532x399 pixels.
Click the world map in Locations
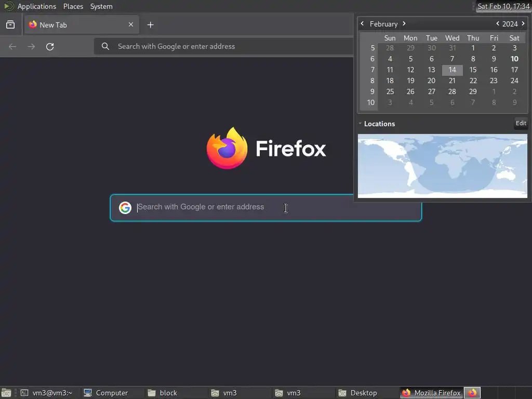point(443,166)
